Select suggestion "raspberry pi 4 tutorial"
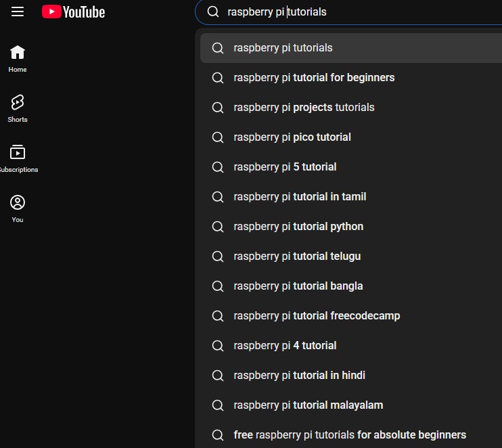The width and height of the screenshot is (502, 448). pos(351,346)
